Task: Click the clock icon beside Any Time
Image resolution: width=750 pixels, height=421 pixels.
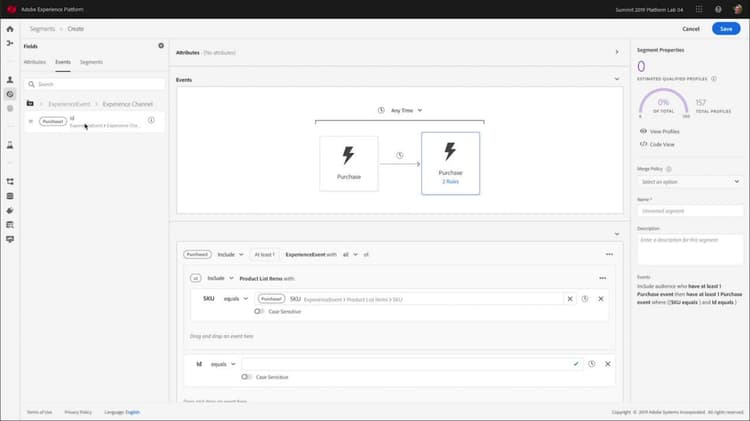Action: [381, 111]
